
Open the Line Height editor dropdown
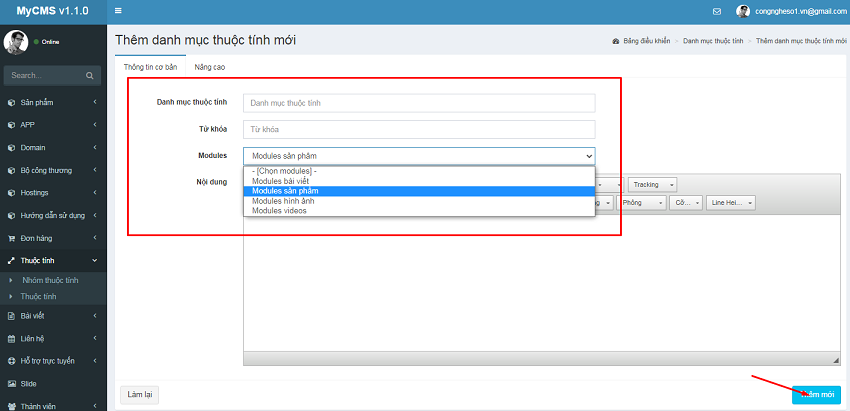pyautogui.click(x=730, y=202)
